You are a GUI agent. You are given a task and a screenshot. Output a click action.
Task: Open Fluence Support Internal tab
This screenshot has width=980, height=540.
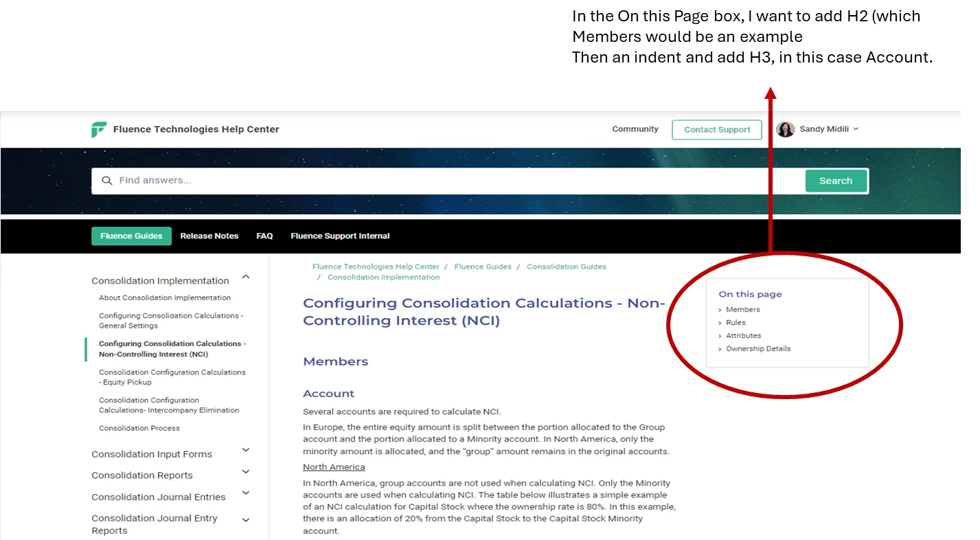[x=340, y=236]
